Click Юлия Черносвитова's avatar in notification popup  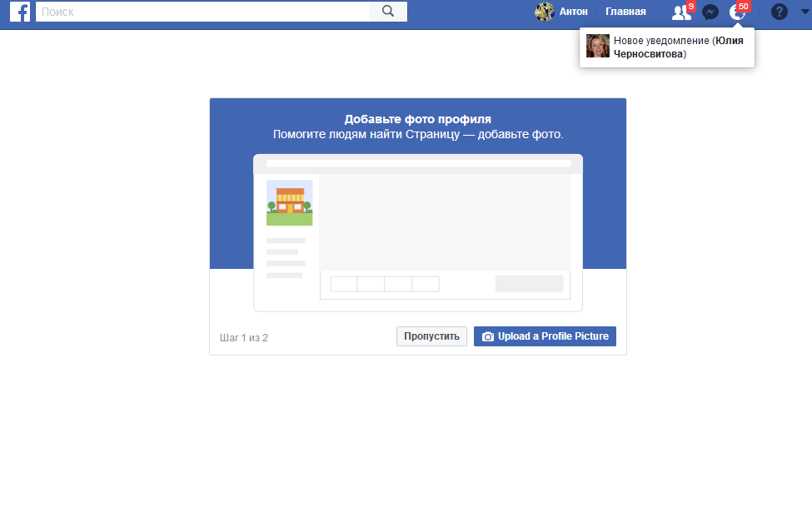pos(598,46)
